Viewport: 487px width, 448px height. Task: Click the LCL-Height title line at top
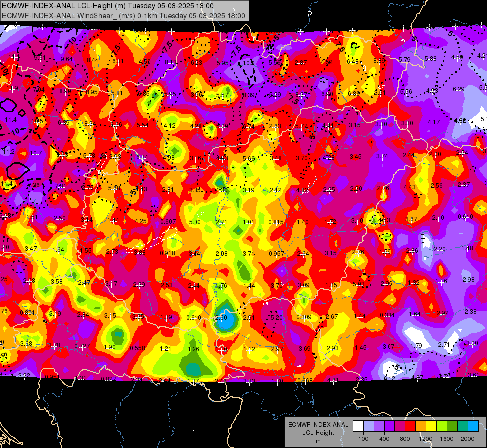(x=108, y=6)
